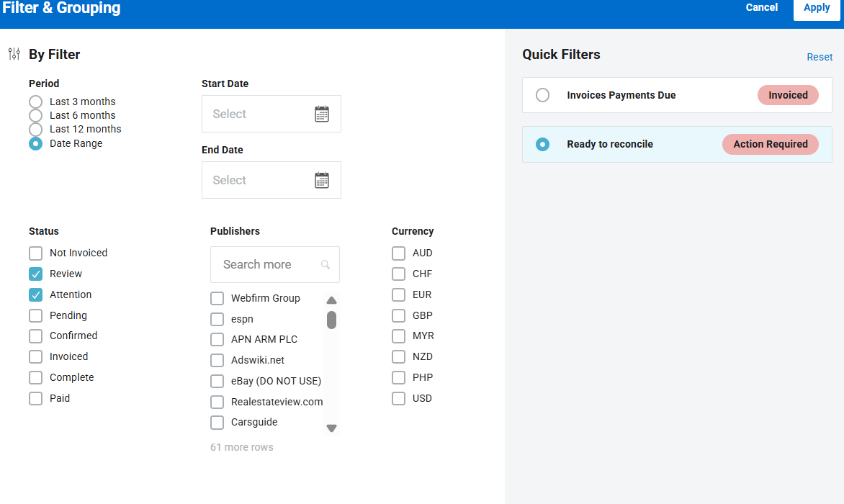Enable the Not Invoiced status checkbox

click(35, 253)
